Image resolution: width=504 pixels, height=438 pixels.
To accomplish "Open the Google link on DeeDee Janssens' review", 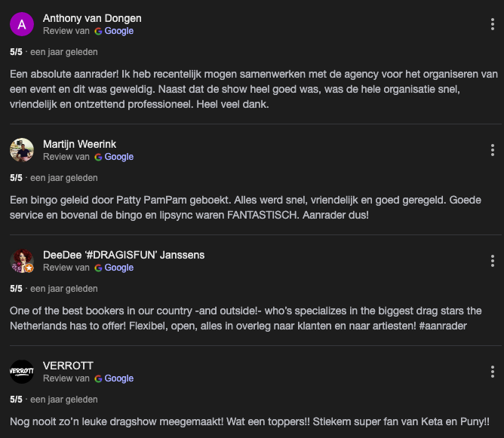I will coord(119,268).
